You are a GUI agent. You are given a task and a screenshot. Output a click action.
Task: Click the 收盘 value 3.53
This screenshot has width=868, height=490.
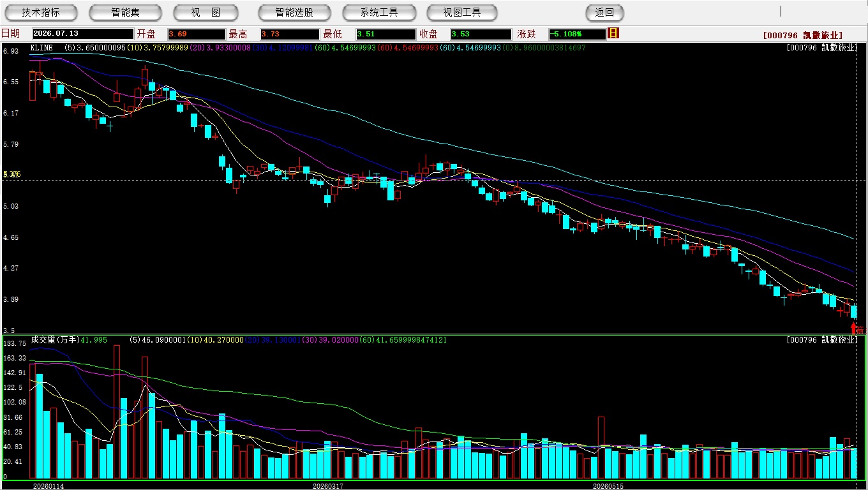tap(481, 34)
